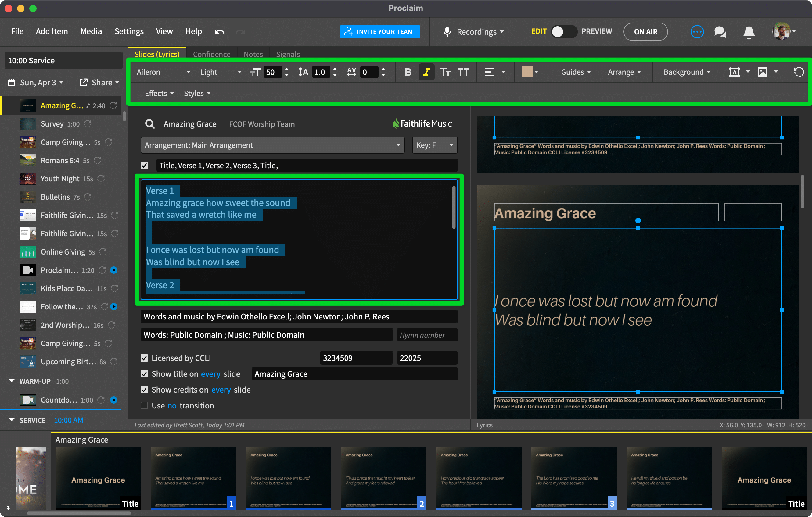Viewport: 812px width, 517px height.
Task: Open the Add Item menu
Action: (x=52, y=31)
